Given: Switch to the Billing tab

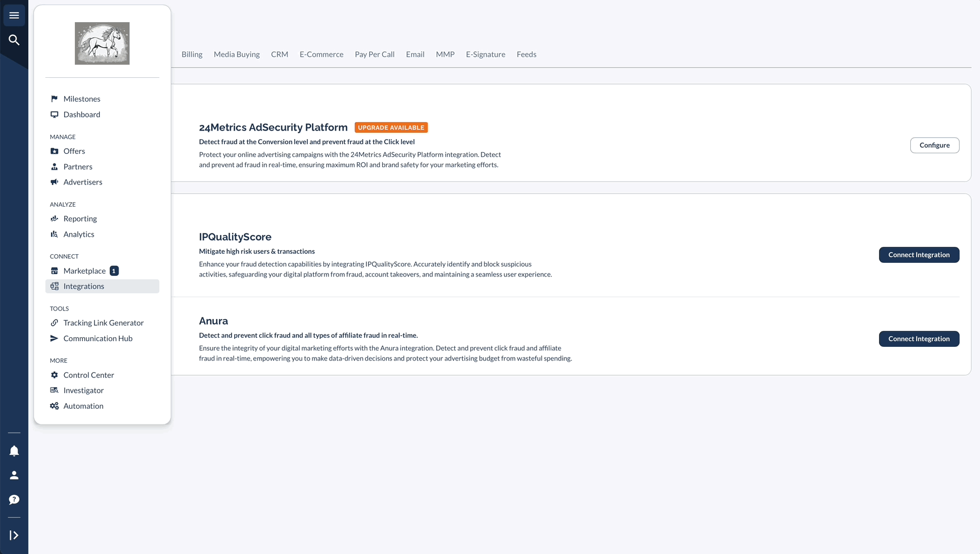Looking at the screenshot, I should pyautogui.click(x=192, y=54).
